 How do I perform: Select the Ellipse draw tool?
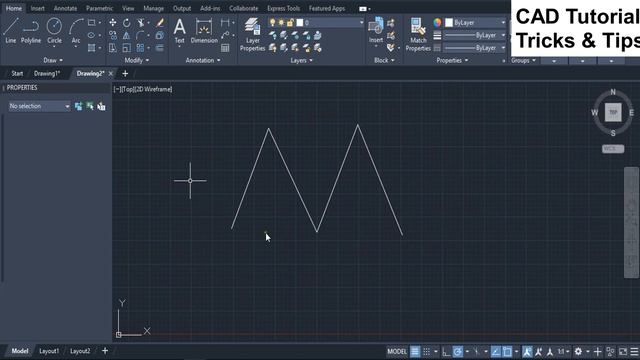coord(91,35)
